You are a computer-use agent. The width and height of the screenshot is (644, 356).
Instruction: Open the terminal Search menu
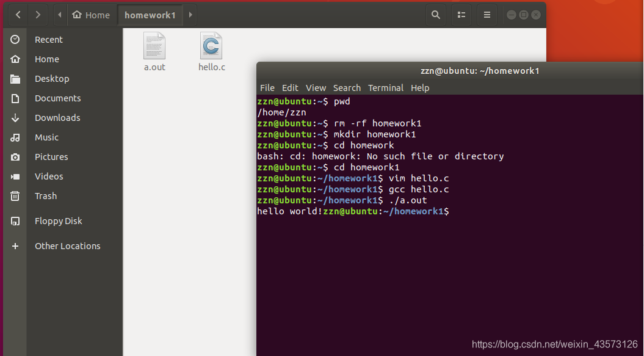(x=347, y=88)
